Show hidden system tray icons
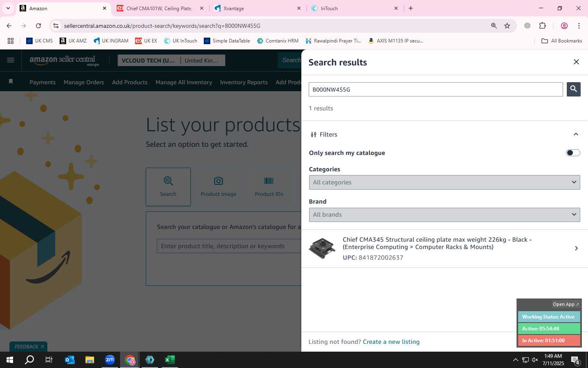This screenshot has height=368, width=588. tap(515, 360)
